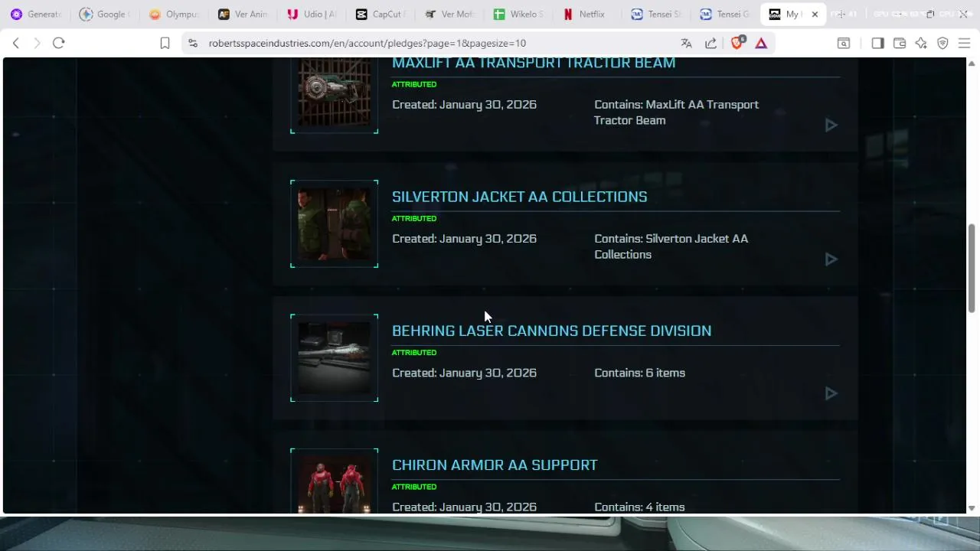
Task: Open the browser main menu
Action: click(965, 44)
